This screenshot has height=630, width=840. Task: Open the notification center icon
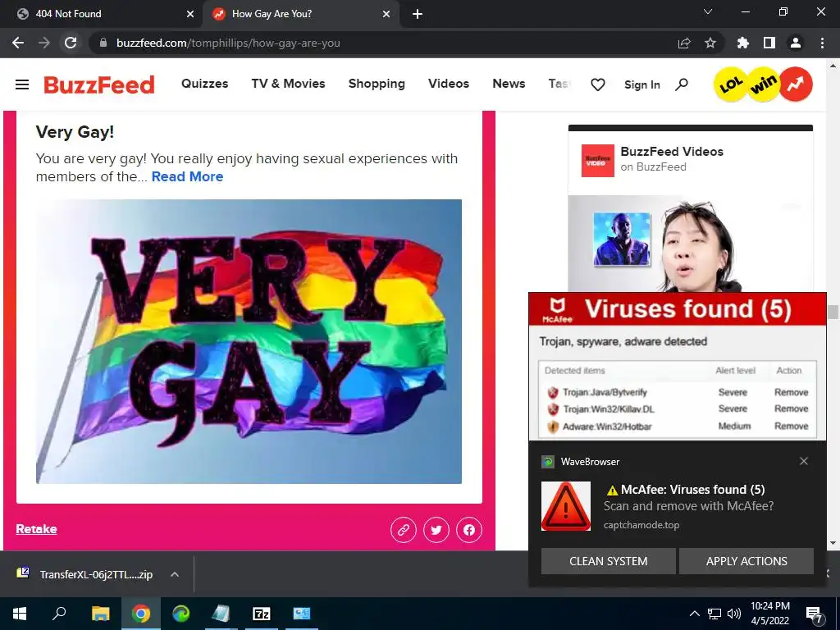[815, 614]
